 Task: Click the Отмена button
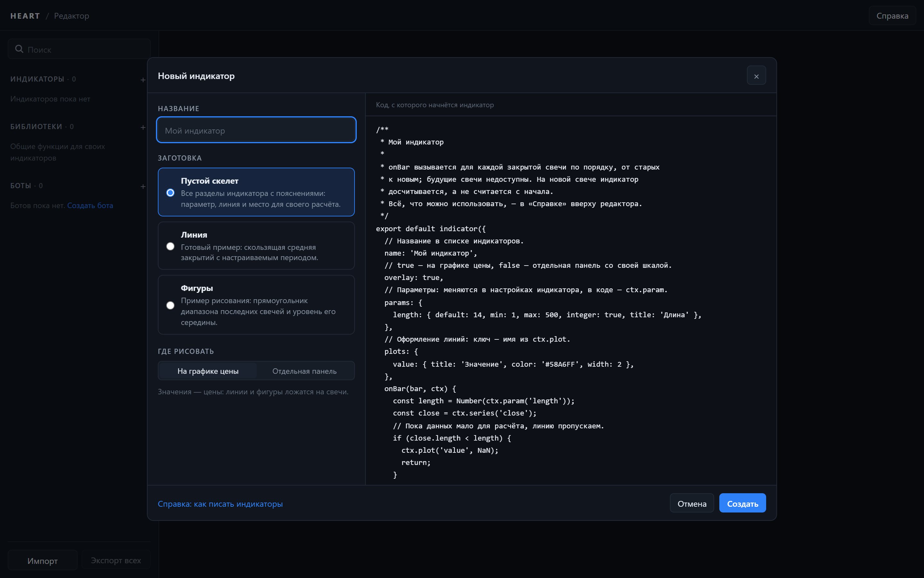[692, 503]
